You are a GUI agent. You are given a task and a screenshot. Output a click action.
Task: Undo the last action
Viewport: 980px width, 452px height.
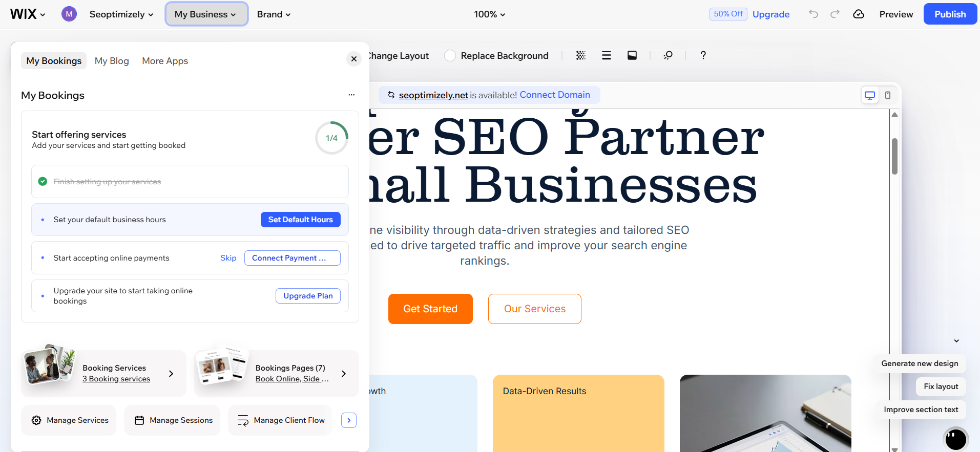814,14
